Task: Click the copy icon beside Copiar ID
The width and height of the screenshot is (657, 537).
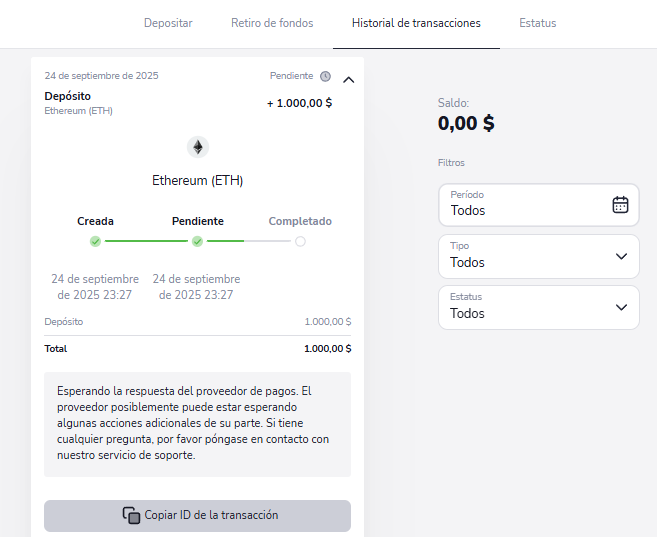Action: 131,516
